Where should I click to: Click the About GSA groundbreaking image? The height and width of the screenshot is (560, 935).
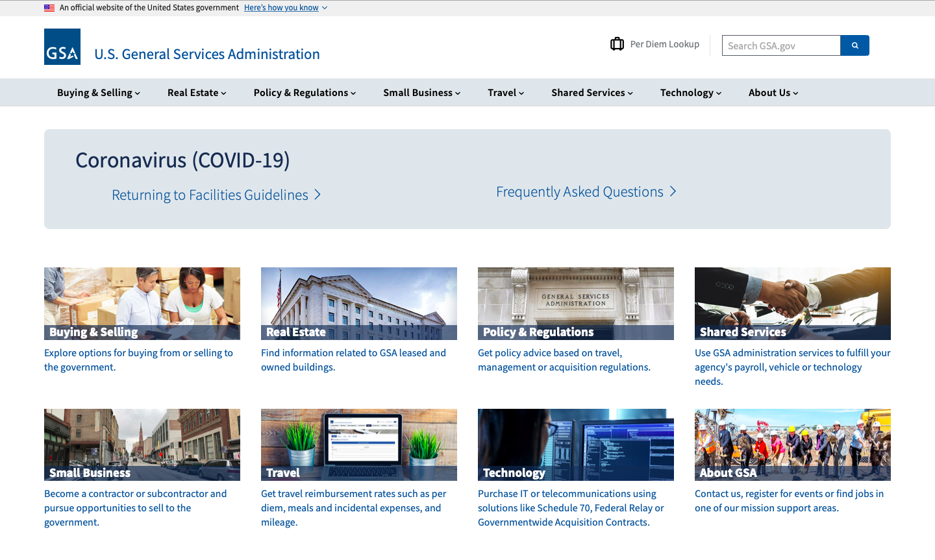pos(793,444)
